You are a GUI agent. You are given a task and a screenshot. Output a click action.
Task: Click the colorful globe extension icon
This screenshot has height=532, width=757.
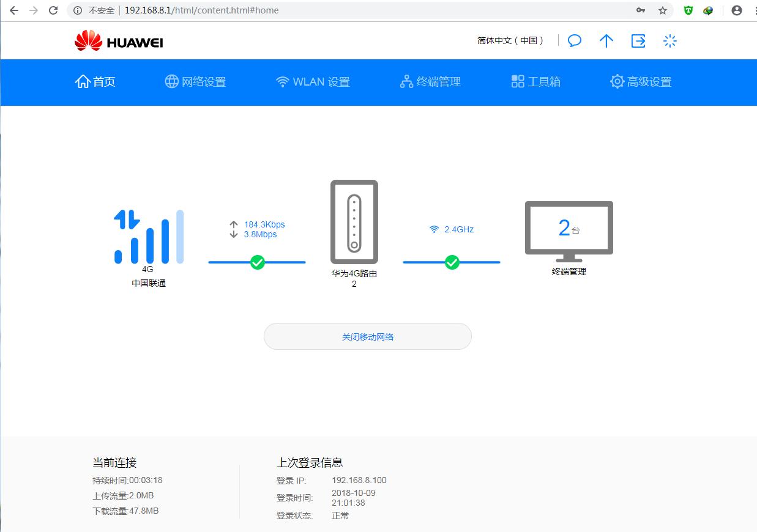(708, 10)
